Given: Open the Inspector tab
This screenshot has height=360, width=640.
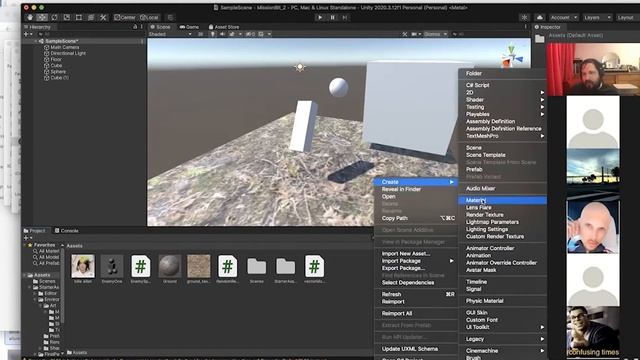Looking at the screenshot, I should tap(548, 27).
